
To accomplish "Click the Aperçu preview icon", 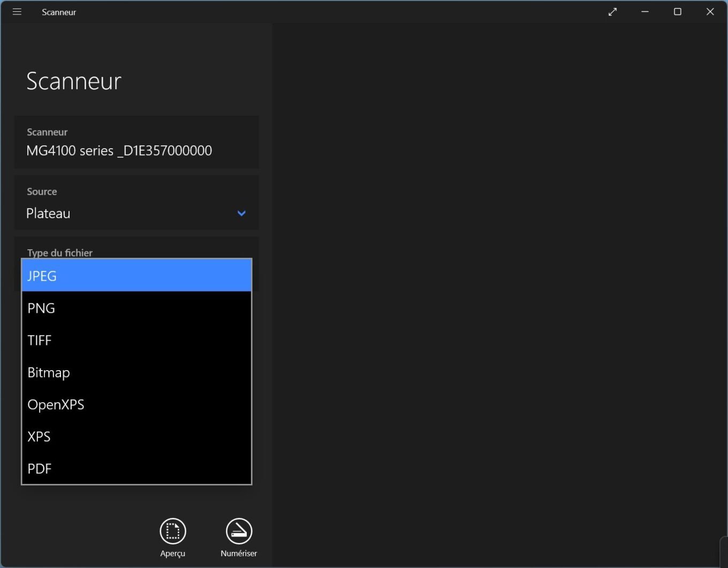I will point(173,531).
